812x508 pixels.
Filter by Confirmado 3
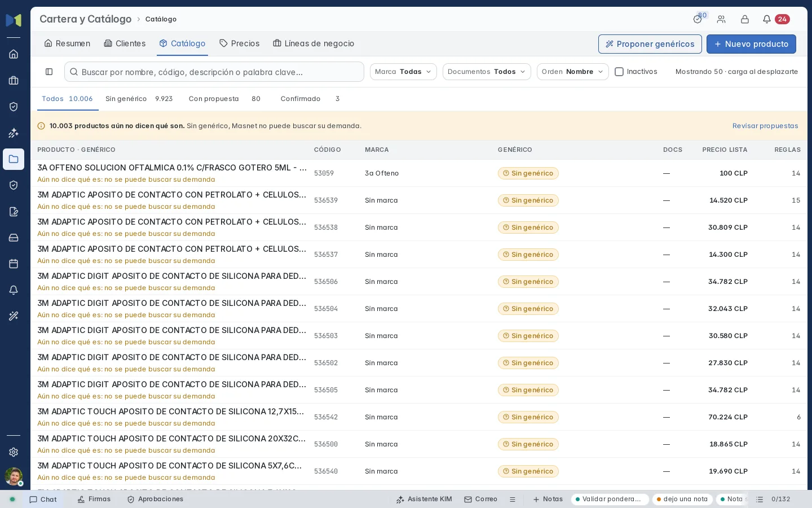pyautogui.click(x=310, y=99)
